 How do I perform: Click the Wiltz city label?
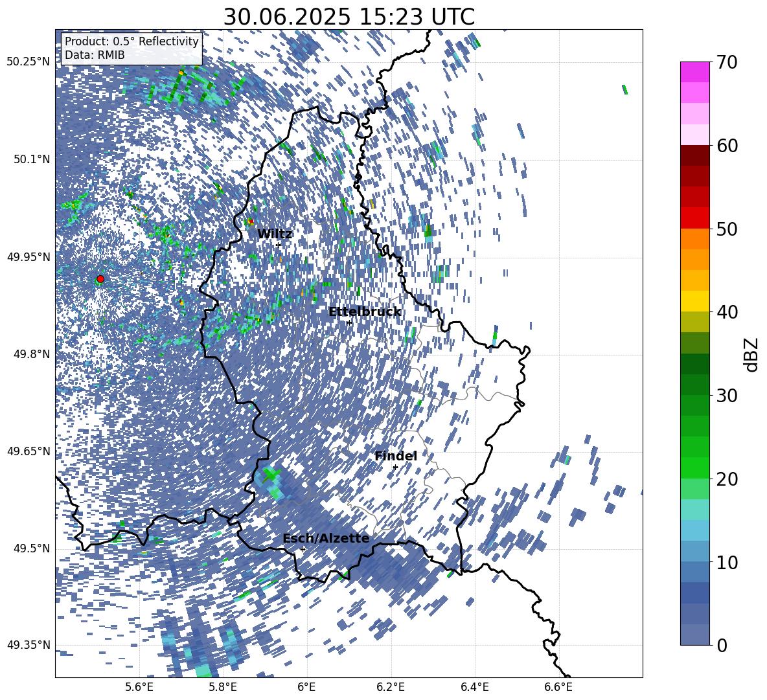(x=275, y=234)
